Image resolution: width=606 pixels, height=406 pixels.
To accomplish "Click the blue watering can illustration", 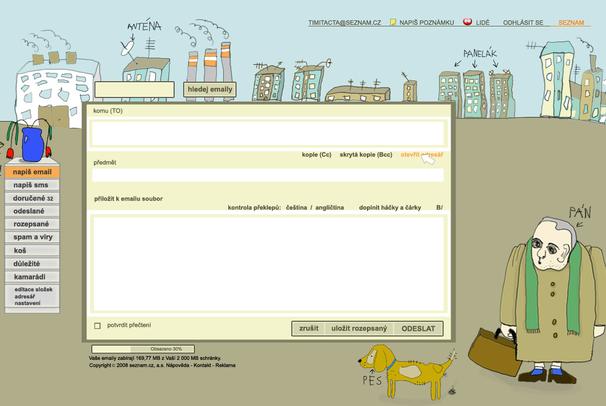I will tap(32, 144).
